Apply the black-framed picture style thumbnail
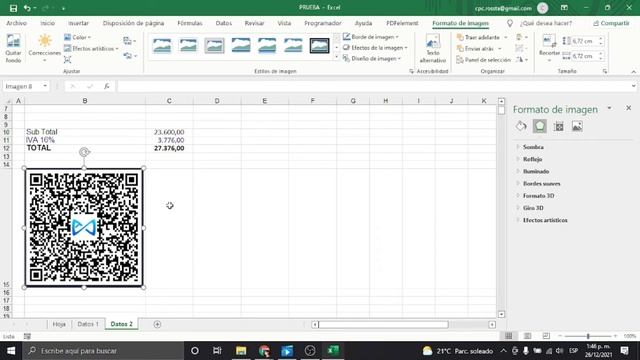The height and width of the screenshot is (360, 640). coord(319,46)
